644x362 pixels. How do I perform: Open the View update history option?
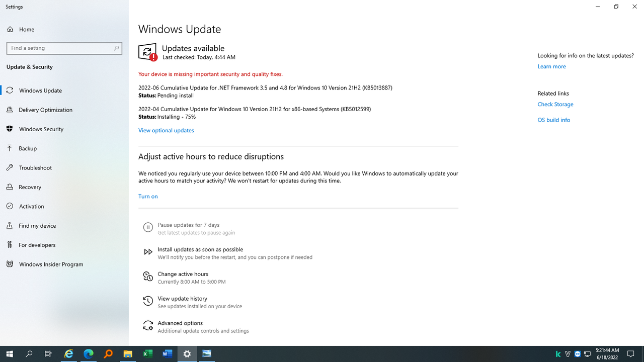pos(182,299)
